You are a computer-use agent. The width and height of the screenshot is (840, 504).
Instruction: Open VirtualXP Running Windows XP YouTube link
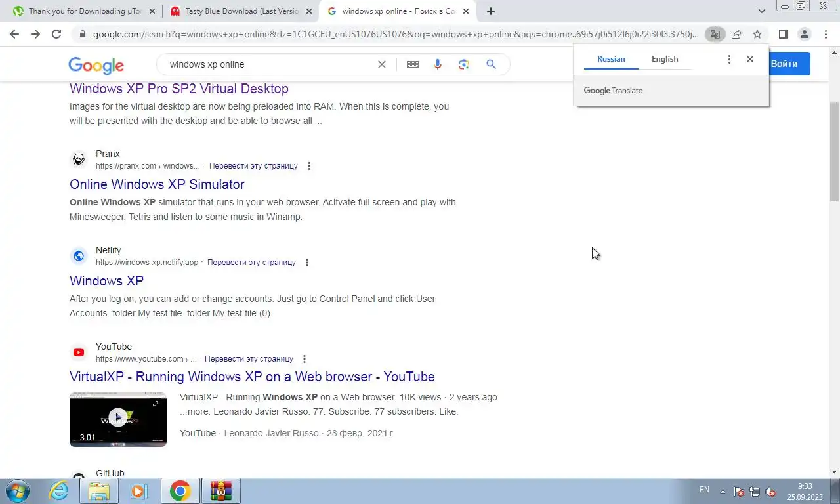252,377
